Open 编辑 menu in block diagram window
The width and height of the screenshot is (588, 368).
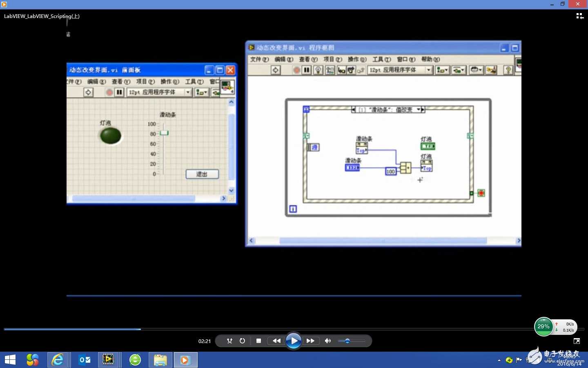tap(284, 59)
